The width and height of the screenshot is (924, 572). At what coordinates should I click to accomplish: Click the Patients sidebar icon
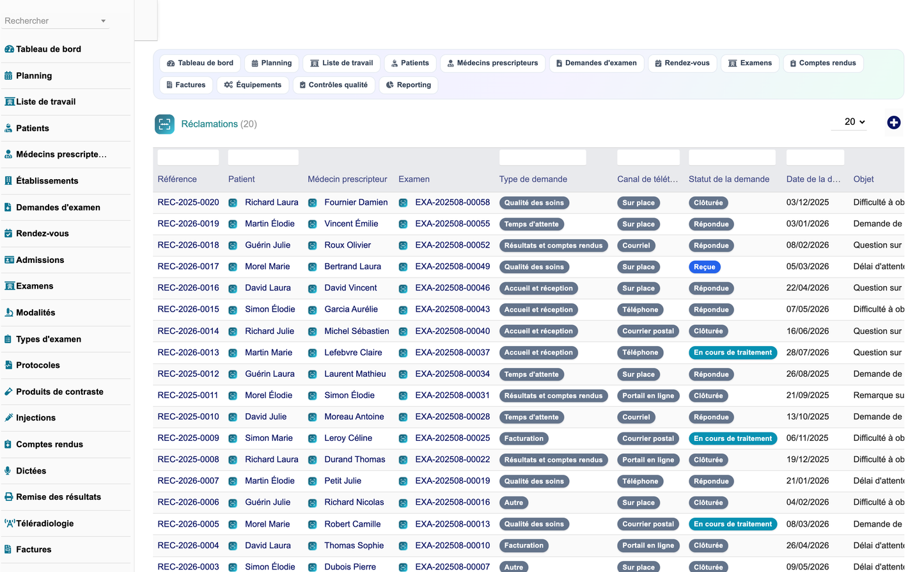[8, 128]
